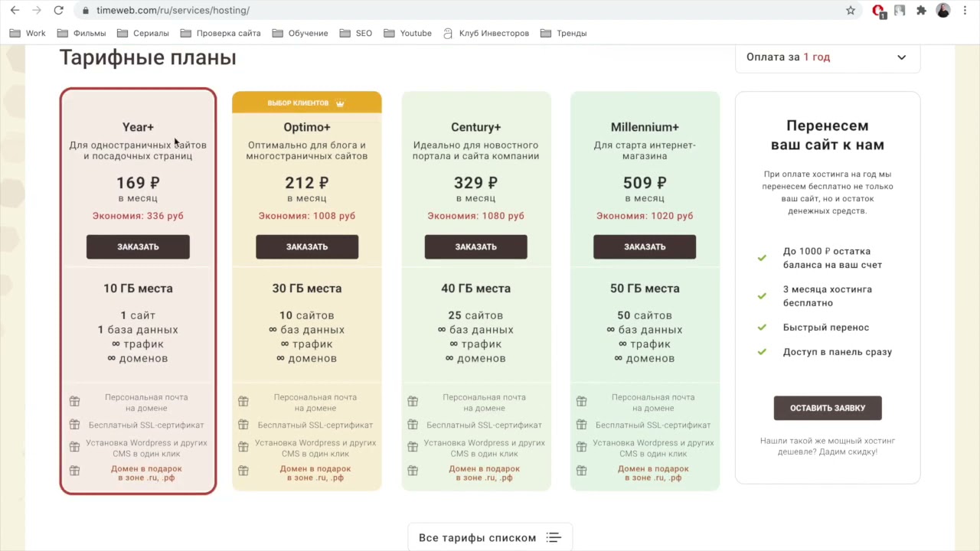This screenshot has width=980, height=551.
Task: Open the "Youtube" bookmarks folder
Action: (x=408, y=34)
